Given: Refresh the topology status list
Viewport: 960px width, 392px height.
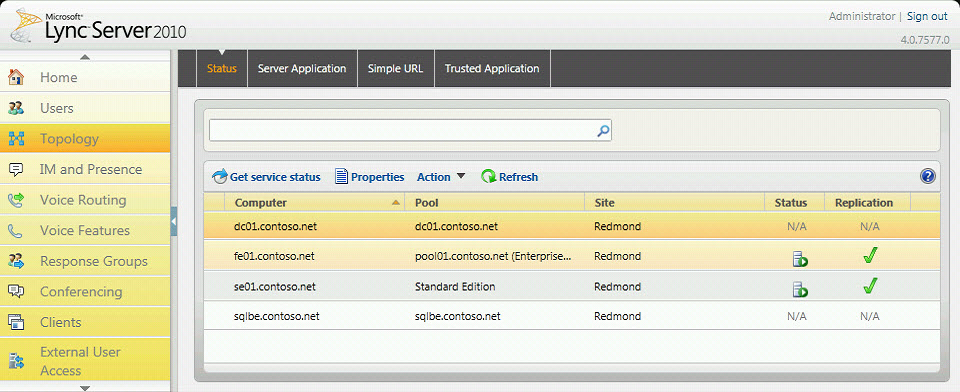Looking at the screenshot, I should point(509,177).
